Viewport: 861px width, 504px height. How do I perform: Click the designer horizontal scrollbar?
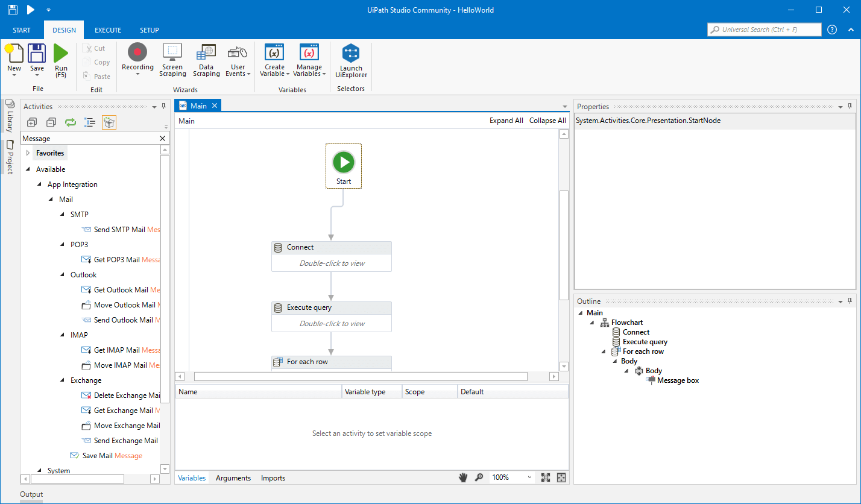coord(361,376)
